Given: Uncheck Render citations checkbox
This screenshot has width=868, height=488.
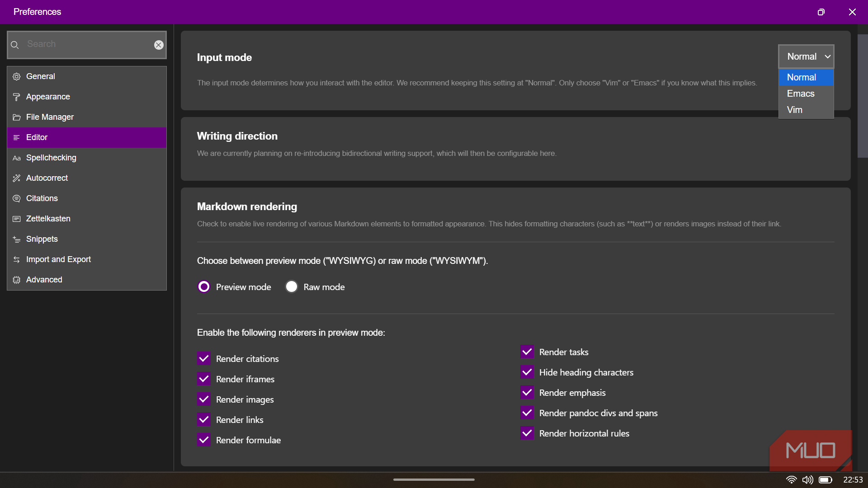Looking at the screenshot, I should [204, 359].
